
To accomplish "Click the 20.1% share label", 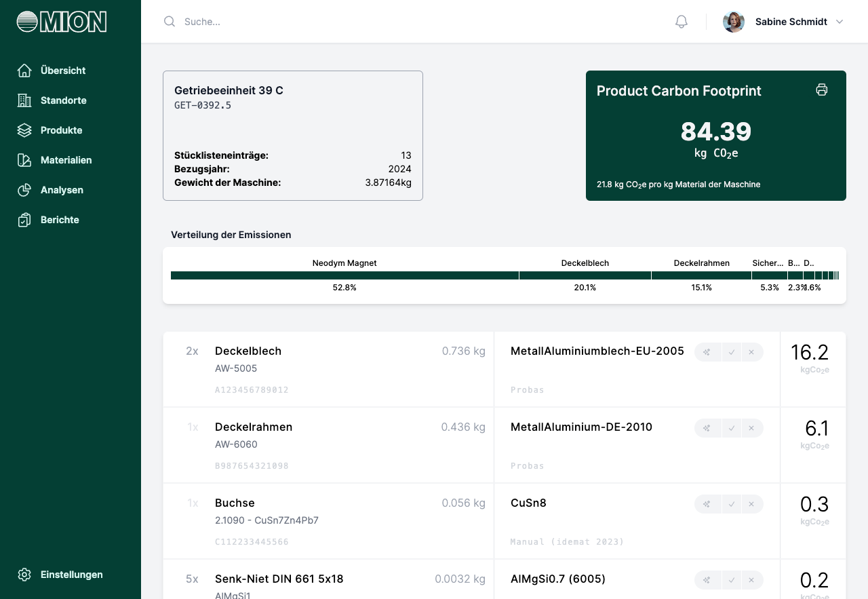I will tap(585, 288).
